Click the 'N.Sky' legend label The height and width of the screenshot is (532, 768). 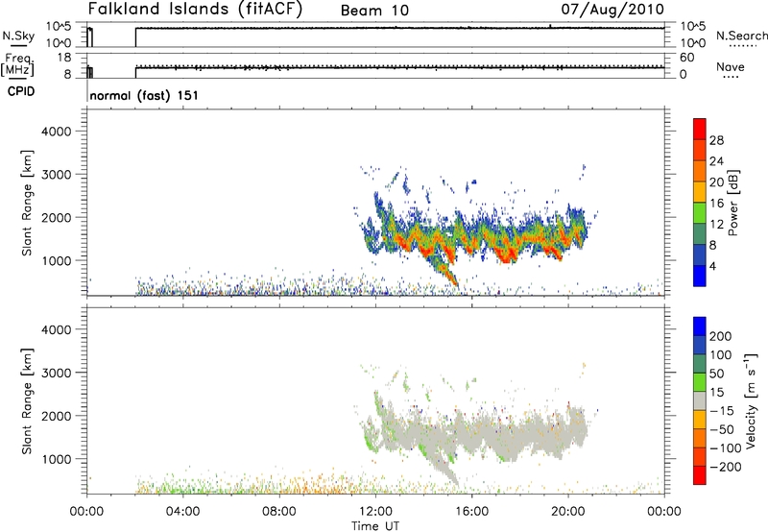[x=18, y=36]
